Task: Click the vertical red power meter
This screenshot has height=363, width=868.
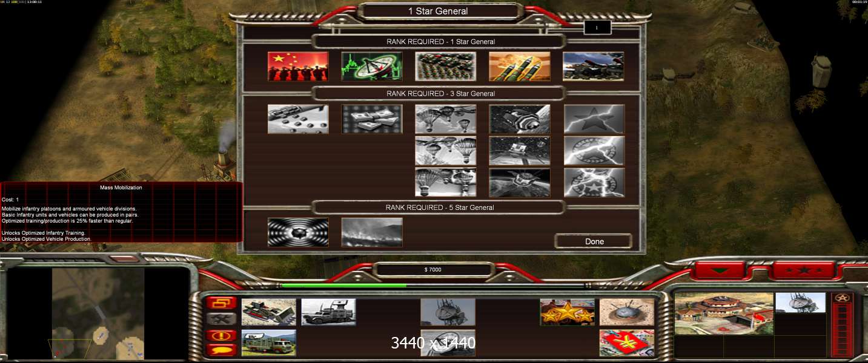Action: tap(843, 331)
